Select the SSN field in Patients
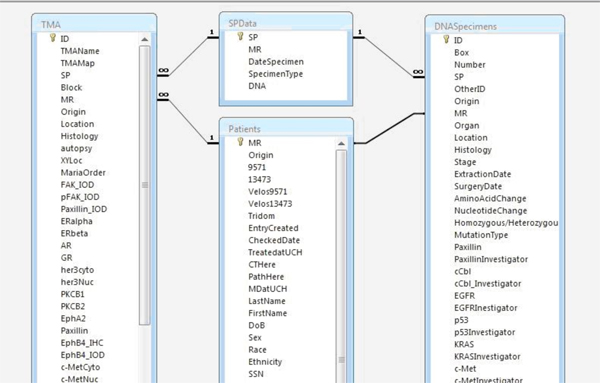This screenshot has width=600, height=383. point(256,374)
